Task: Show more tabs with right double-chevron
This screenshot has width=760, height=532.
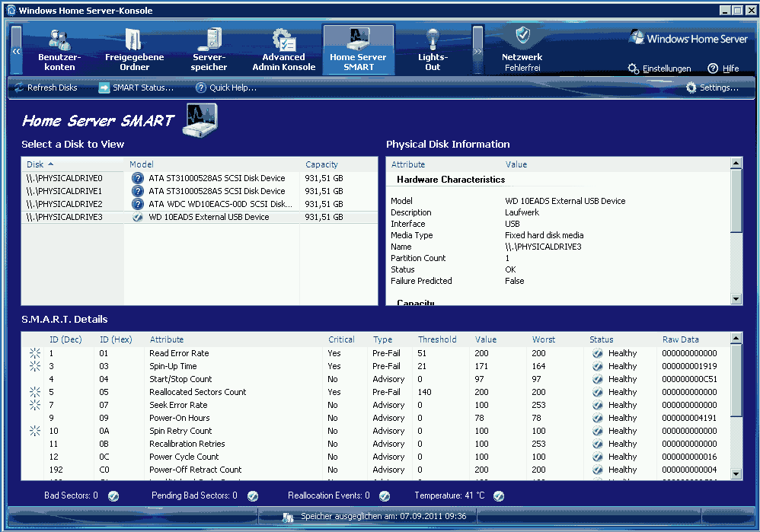Action: click(x=477, y=51)
